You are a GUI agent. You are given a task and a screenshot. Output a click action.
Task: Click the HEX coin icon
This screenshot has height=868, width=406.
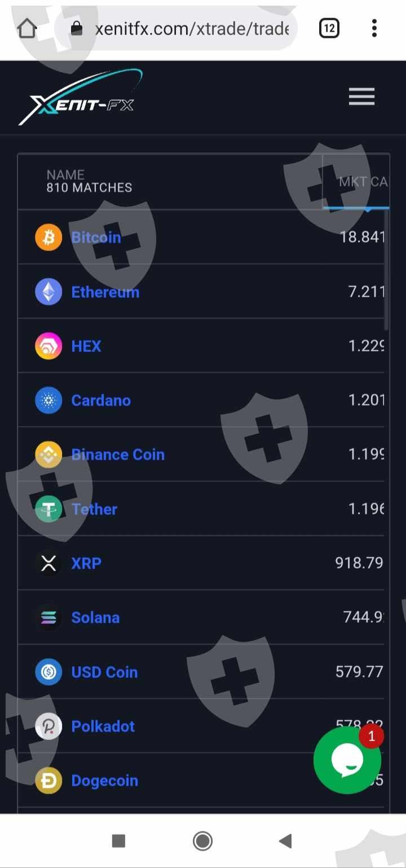click(48, 346)
